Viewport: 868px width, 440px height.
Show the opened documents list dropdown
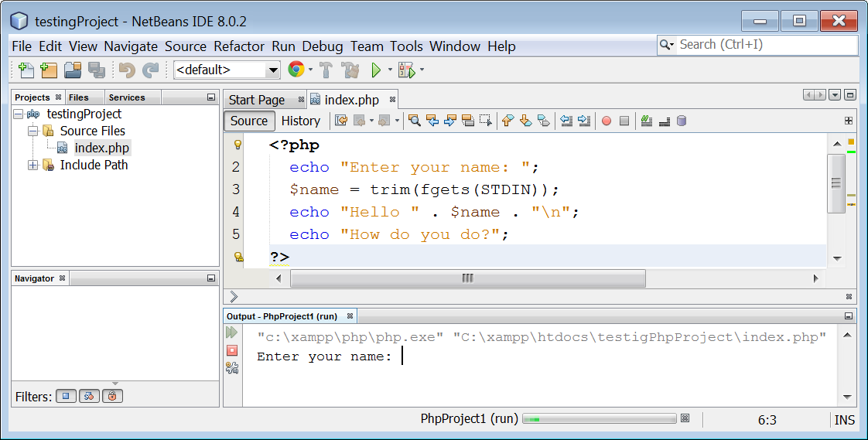point(836,95)
